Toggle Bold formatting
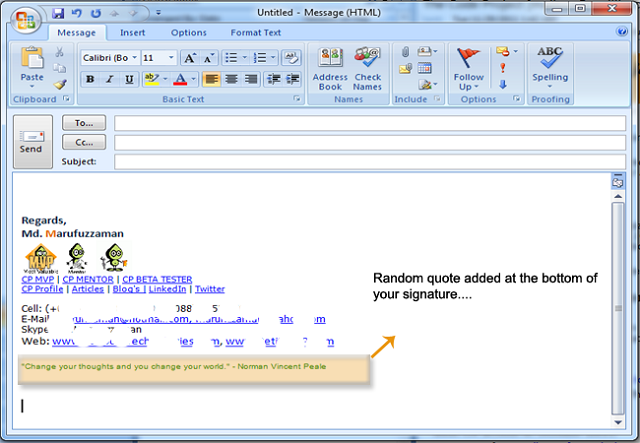Viewport: 640px width, 443px height. 90,79
